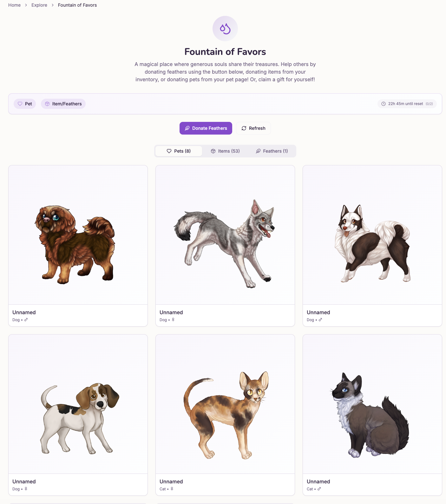This screenshot has width=446, height=504.
Task: Go to Home breadcrumb link
Action: click(14, 5)
